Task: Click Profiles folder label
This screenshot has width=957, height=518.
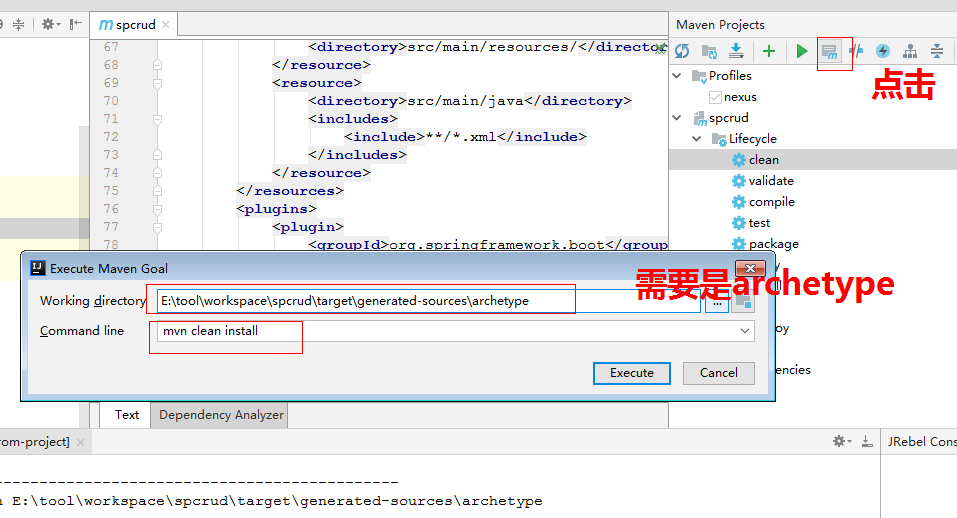Action: 730,76
